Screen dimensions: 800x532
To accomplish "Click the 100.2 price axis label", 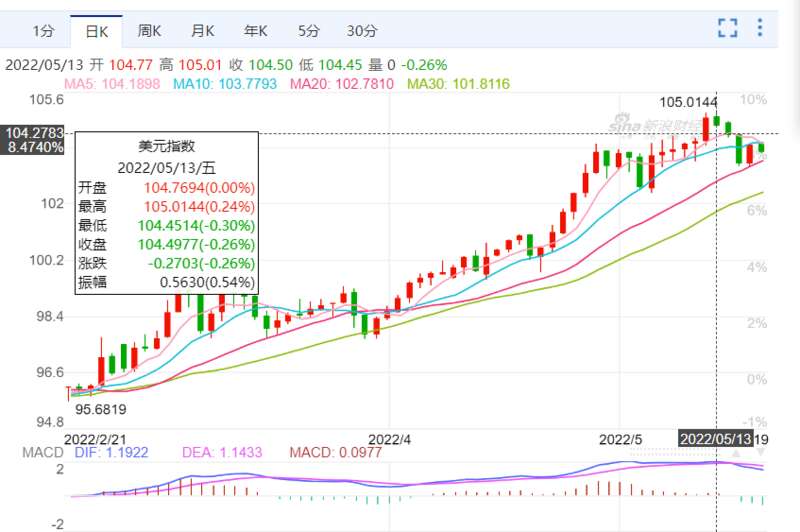I will 46,260.
